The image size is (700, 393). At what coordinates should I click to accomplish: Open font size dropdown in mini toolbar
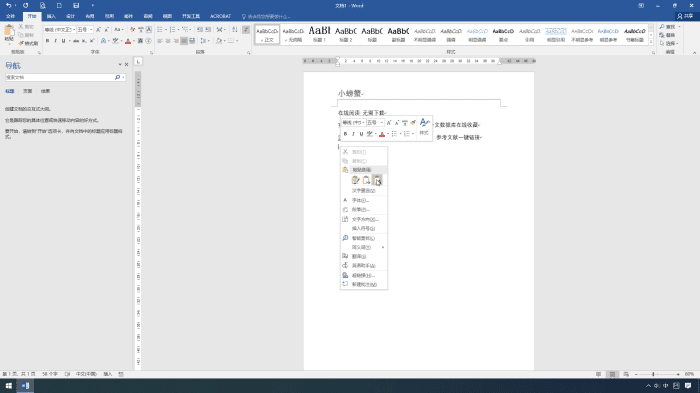tap(382, 122)
